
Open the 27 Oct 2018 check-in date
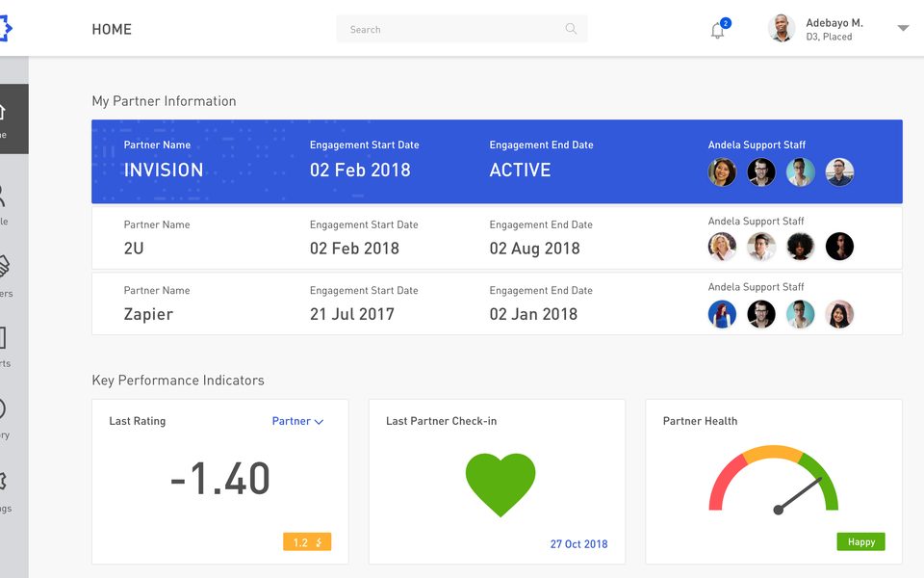[x=578, y=543]
